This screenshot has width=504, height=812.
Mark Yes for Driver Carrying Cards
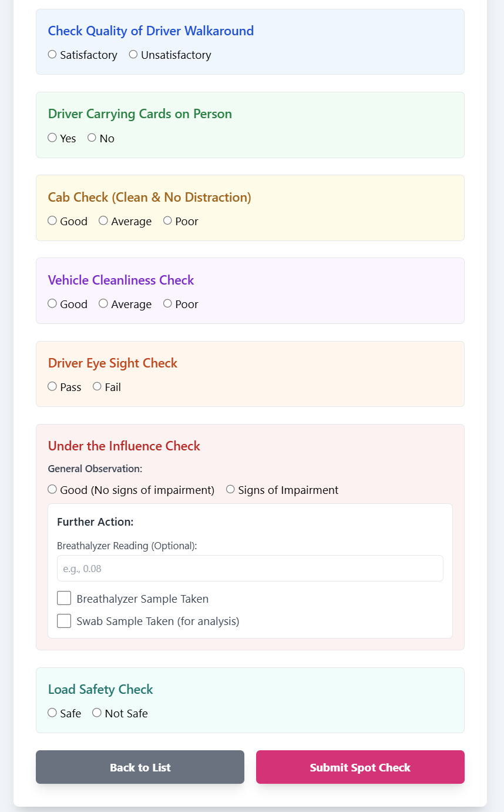tap(52, 137)
